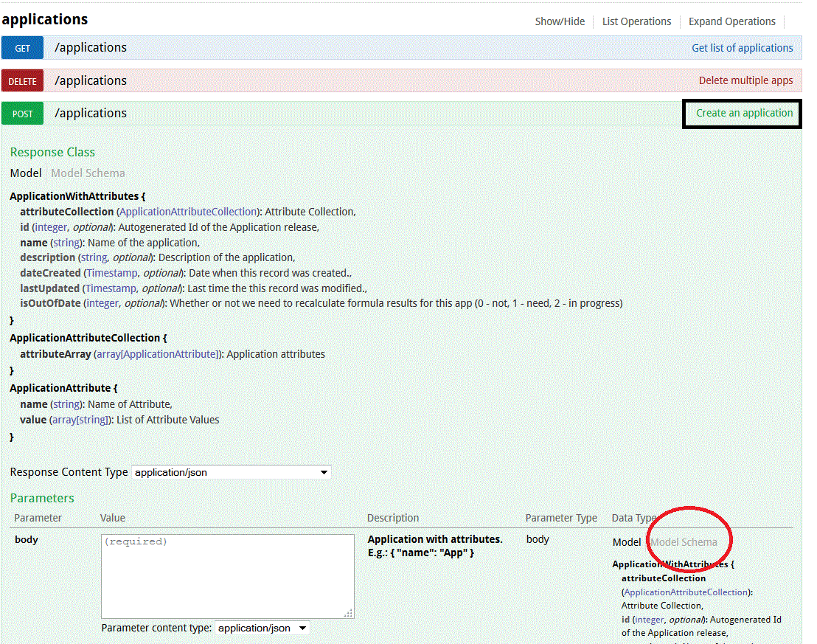Click the Model link in the Data Type column
This screenshot has height=644, width=817.
click(626, 541)
